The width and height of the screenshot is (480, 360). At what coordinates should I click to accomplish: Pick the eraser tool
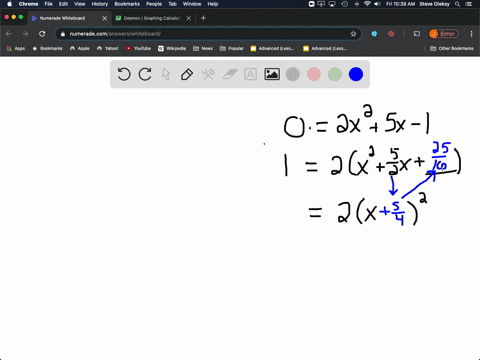point(230,74)
